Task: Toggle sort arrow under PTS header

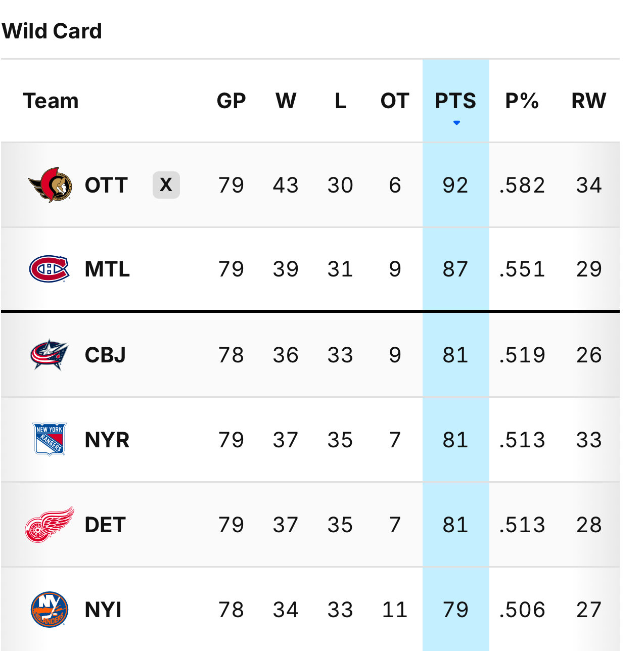Action: point(456,123)
